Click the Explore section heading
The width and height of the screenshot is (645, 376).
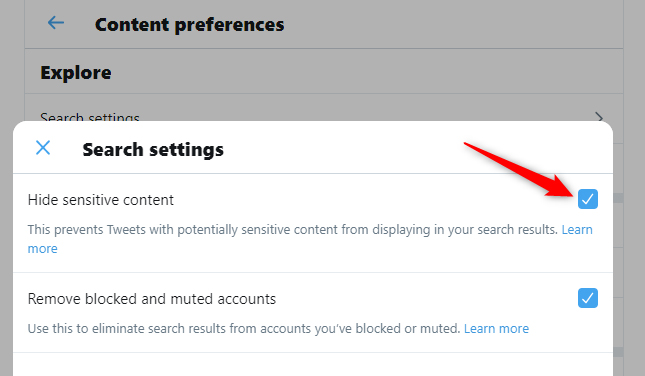[x=76, y=73]
